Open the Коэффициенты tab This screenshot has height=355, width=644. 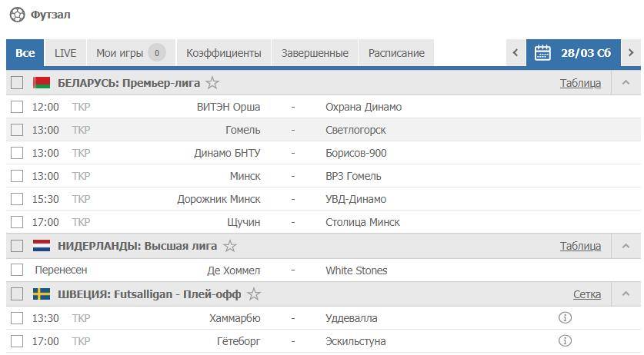[224, 53]
